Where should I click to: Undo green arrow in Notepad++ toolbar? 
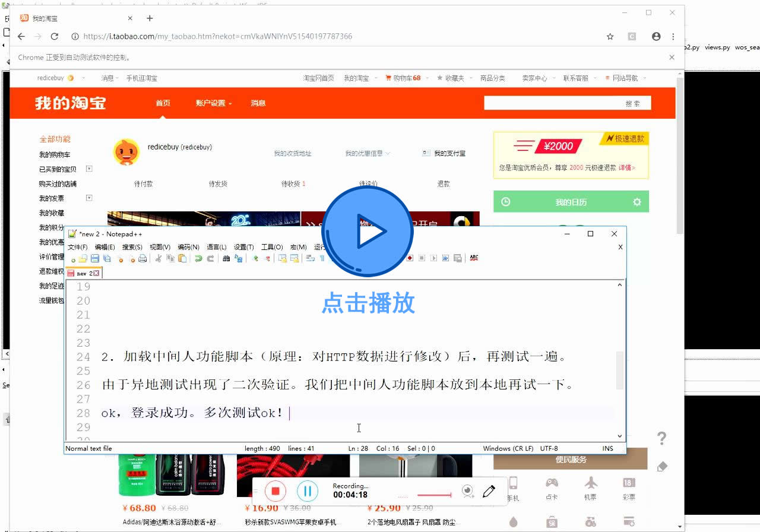(x=198, y=258)
